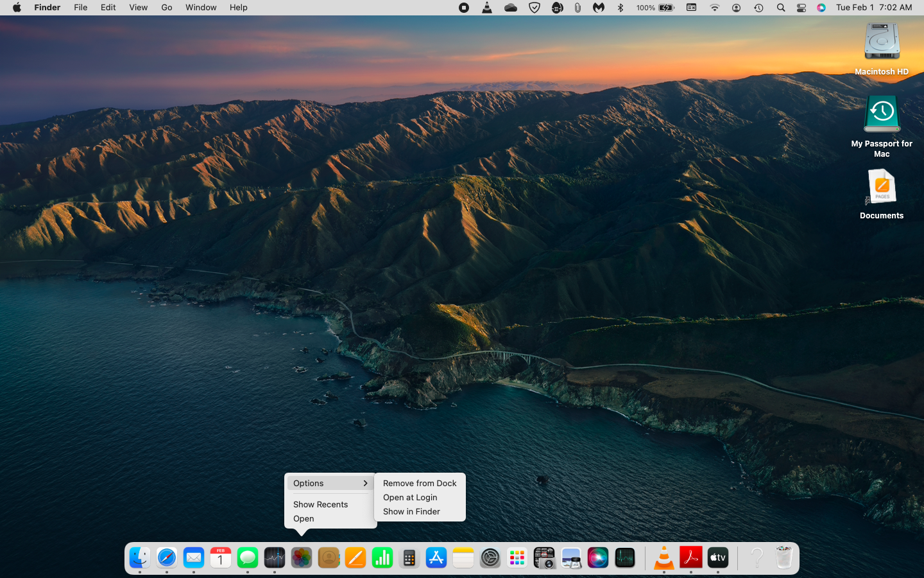Open the battery status dropdown

point(666,8)
